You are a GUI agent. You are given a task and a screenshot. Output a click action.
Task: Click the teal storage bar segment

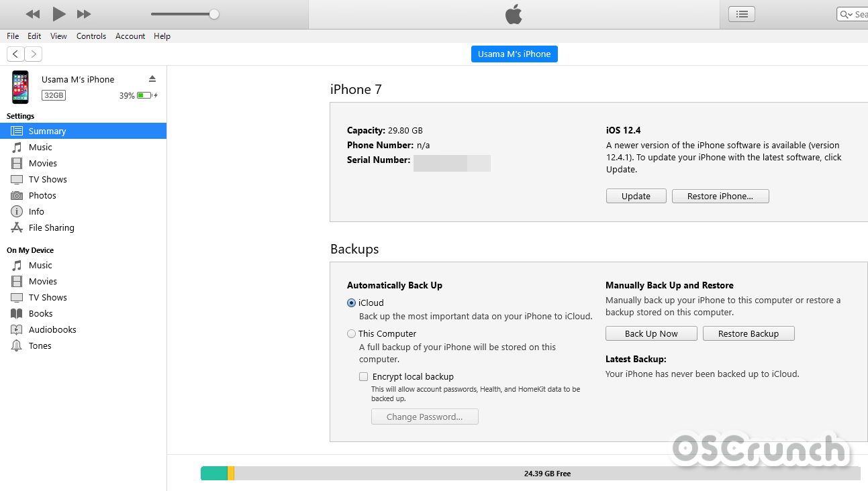[214, 474]
